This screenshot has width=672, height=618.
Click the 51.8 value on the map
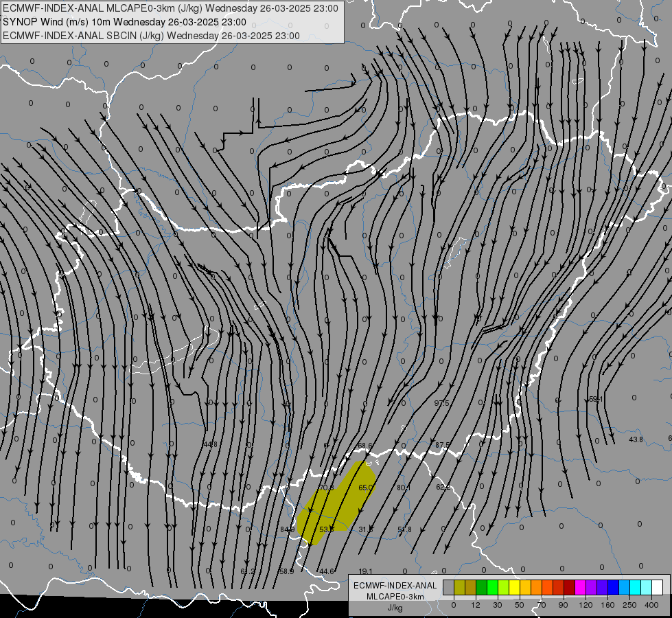tap(404, 529)
